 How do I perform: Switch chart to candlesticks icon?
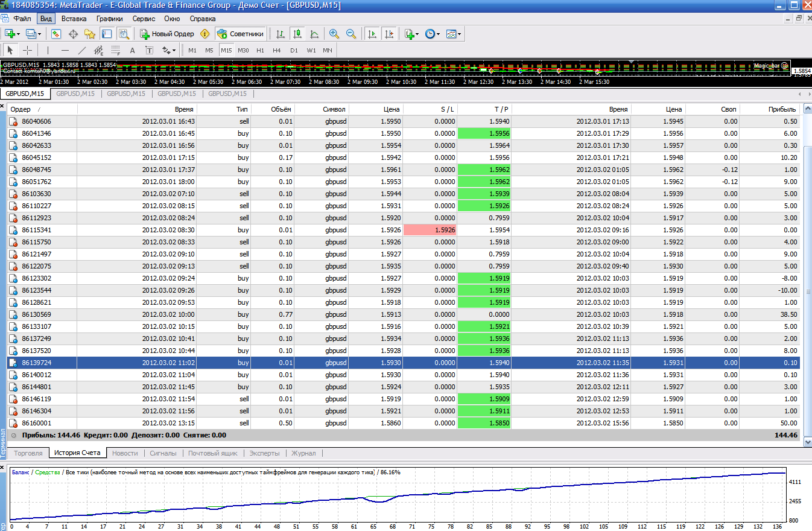(297, 34)
